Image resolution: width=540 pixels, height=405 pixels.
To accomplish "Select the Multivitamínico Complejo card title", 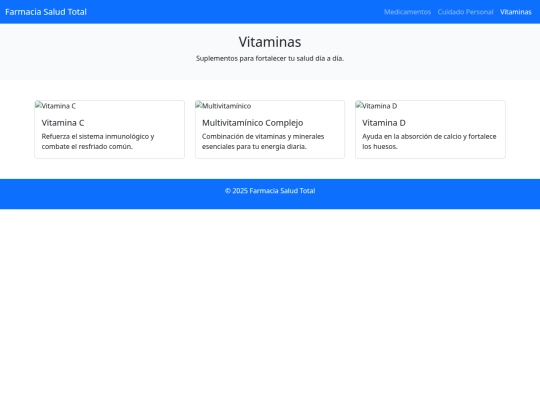I will (x=252, y=123).
